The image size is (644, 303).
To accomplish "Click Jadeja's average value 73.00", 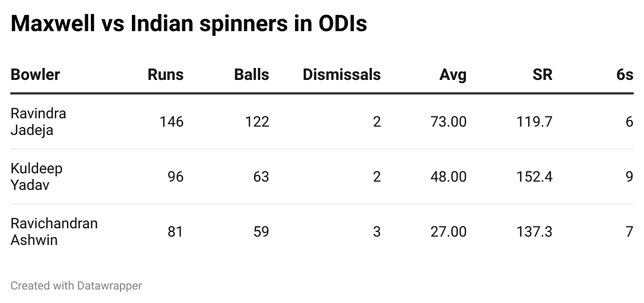I will pos(448,122).
